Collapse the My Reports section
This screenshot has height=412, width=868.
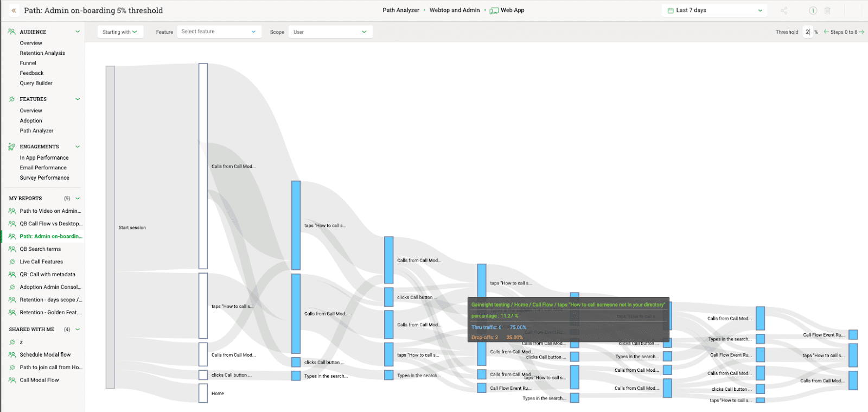(x=78, y=199)
